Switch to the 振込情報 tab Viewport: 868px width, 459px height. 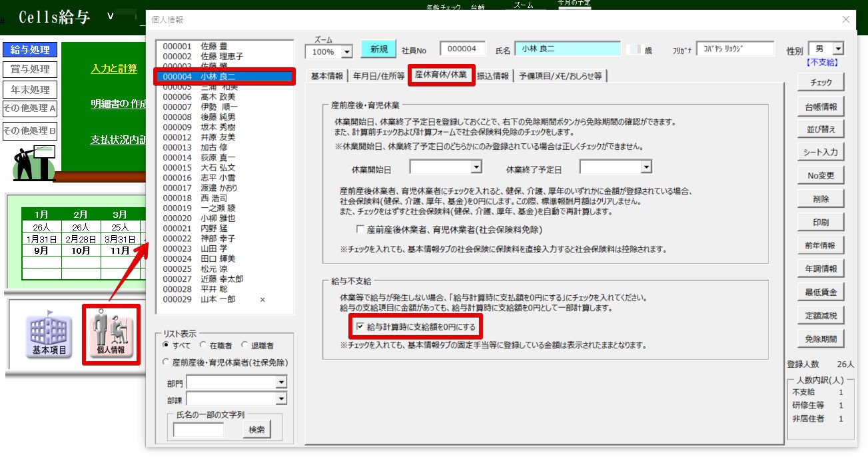tap(493, 76)
